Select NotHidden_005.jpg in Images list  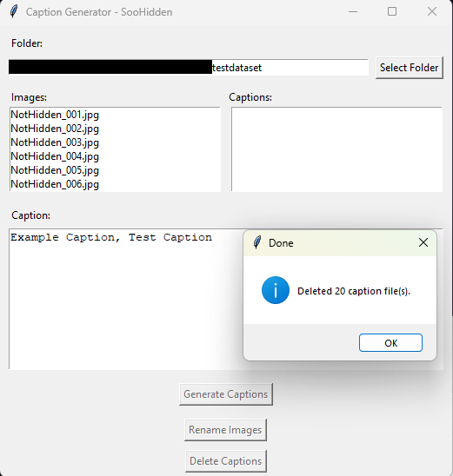click(x=115, y=170)
